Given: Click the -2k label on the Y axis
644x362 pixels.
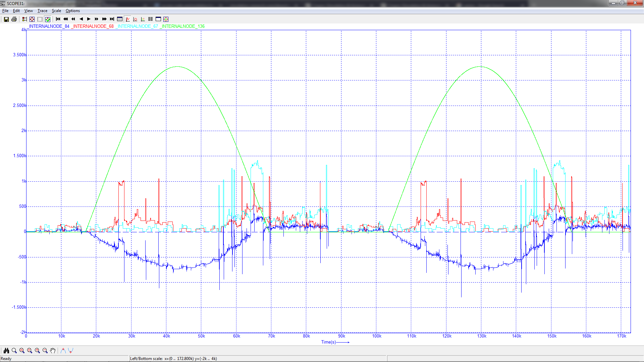Looking at the screenshot, I should (x=23, y=333).
